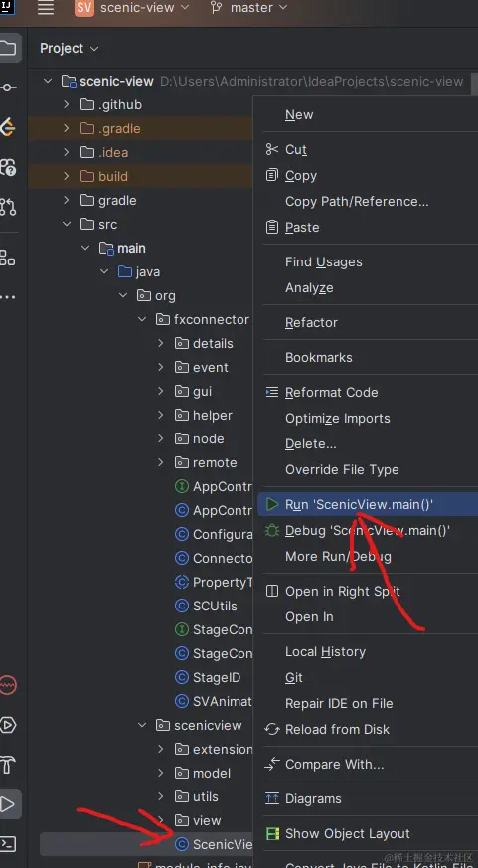
Task: Open the scenic-view project dropdown
Action: coord(132,8)
